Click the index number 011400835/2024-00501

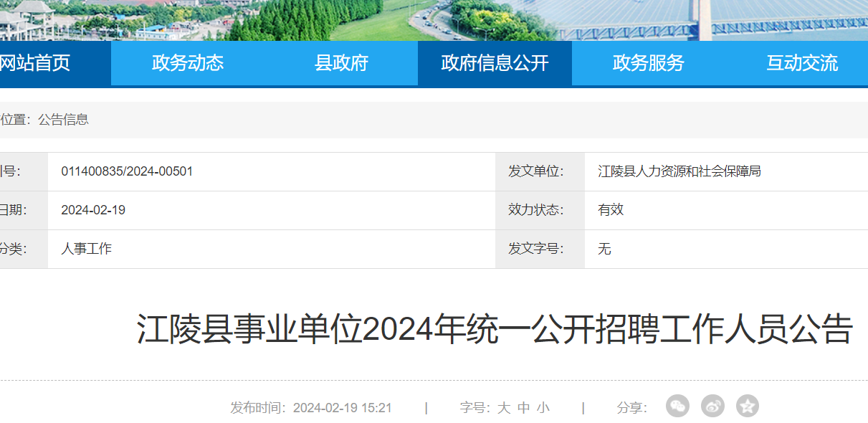tap(127, 171)
